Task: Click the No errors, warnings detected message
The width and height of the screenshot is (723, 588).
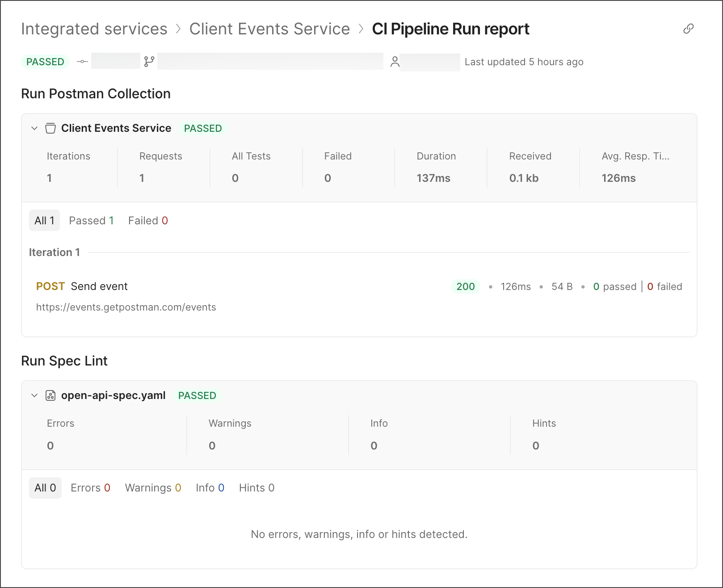Action: (x=359, y=534)
